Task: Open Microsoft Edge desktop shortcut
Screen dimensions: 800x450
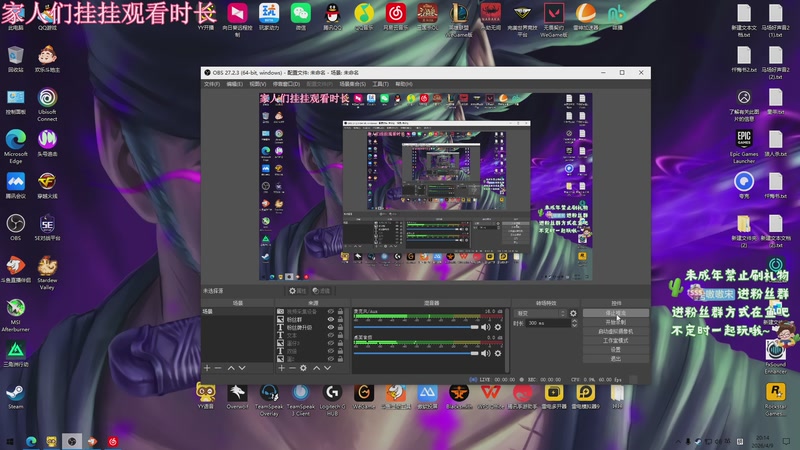Action: (x=15, y=146)
